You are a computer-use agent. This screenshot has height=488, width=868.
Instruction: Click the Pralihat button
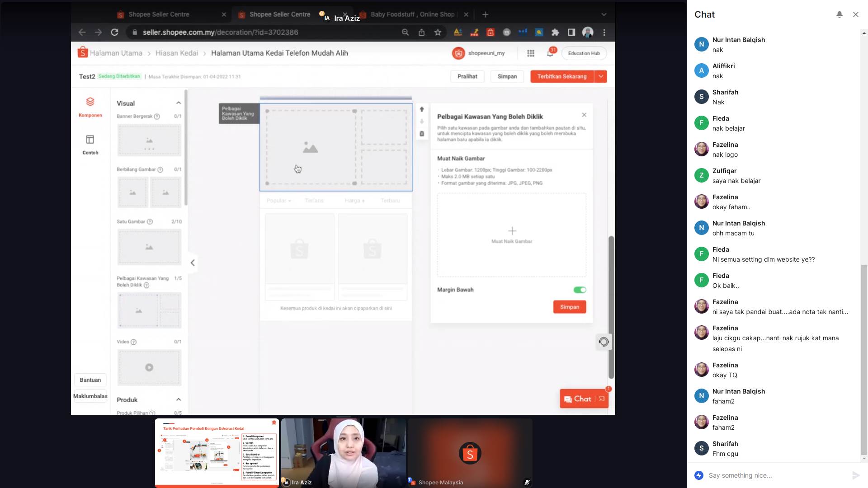click(467, 76)
